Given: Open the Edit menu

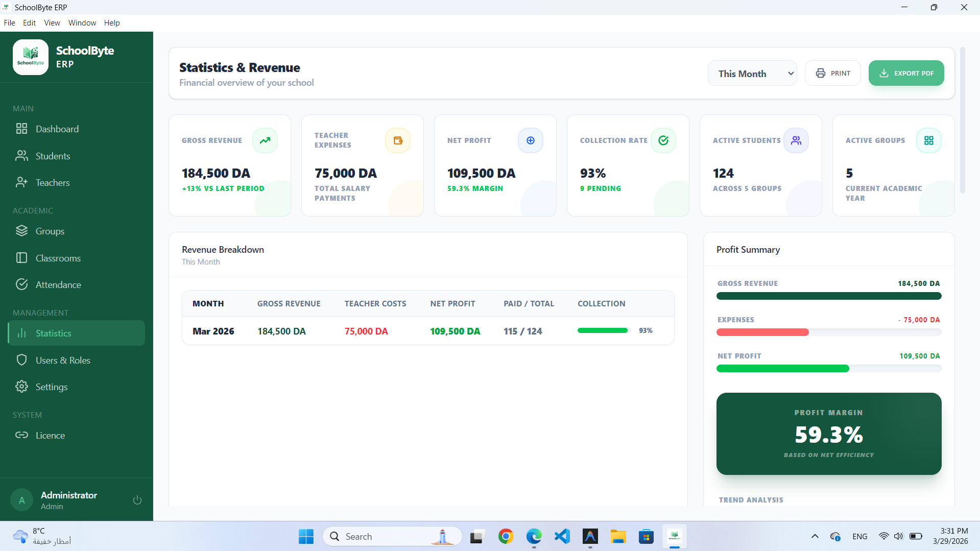Looking at the screenshot, I should (x=29, y=23).
